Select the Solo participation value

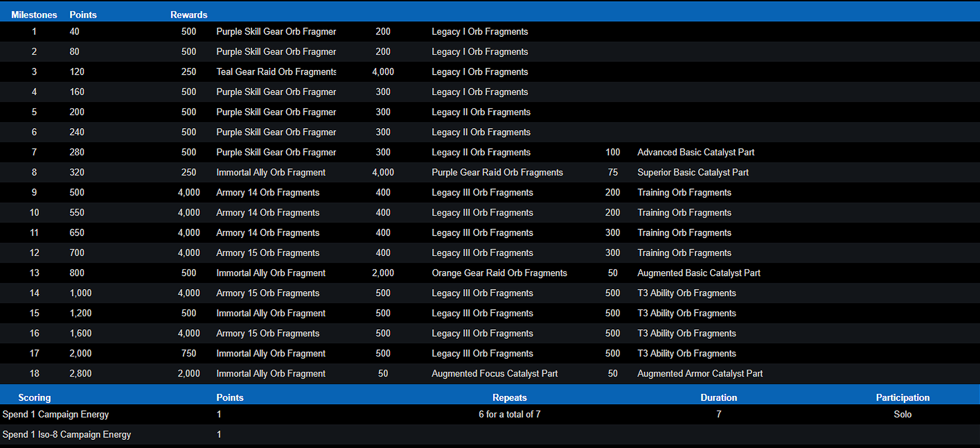[902, 414]
